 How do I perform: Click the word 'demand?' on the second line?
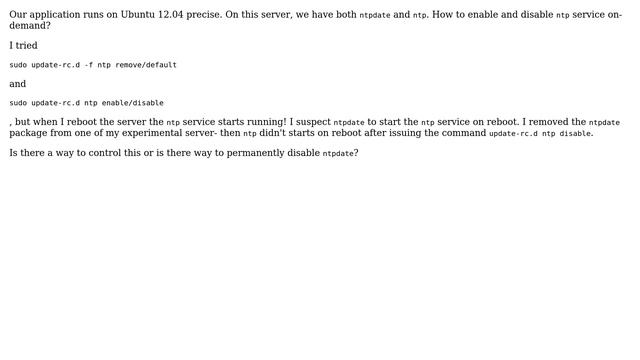tap(30, 25)
